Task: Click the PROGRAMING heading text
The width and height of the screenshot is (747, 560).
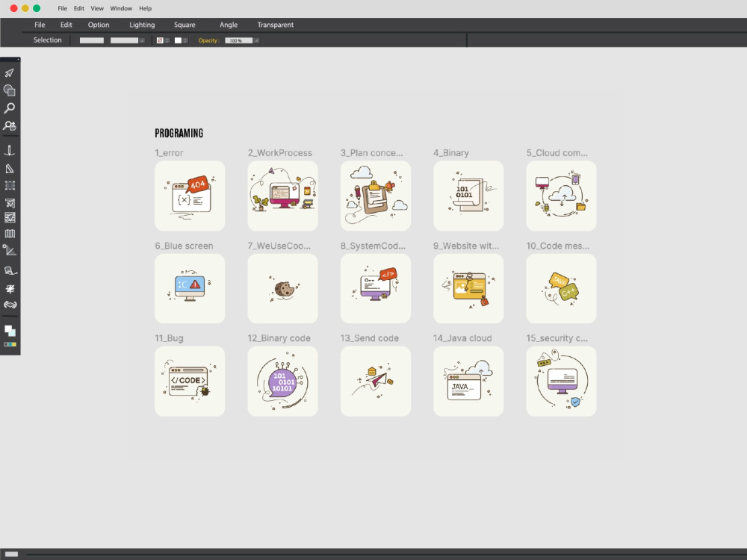Action: tap(179, 133)
